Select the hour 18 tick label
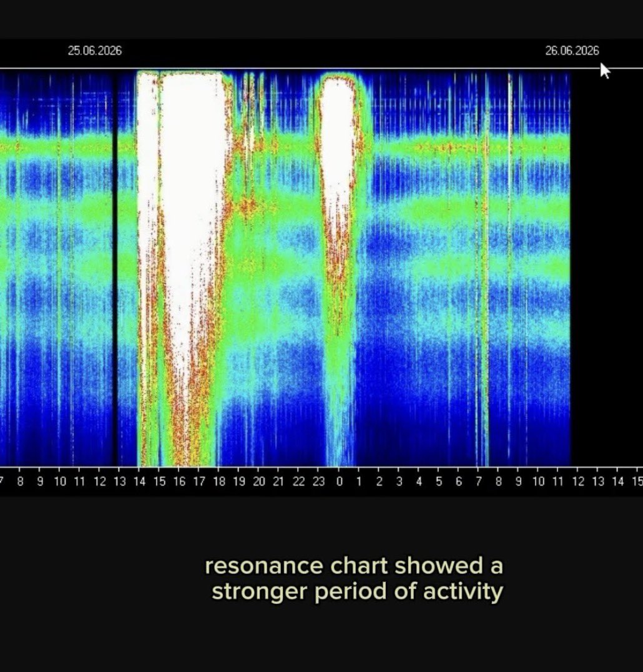Screen dimensions: 643x672 (219, 482)
